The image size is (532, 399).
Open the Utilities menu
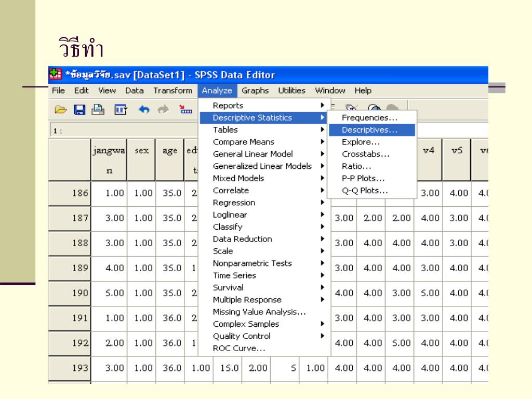coord(292,90)
